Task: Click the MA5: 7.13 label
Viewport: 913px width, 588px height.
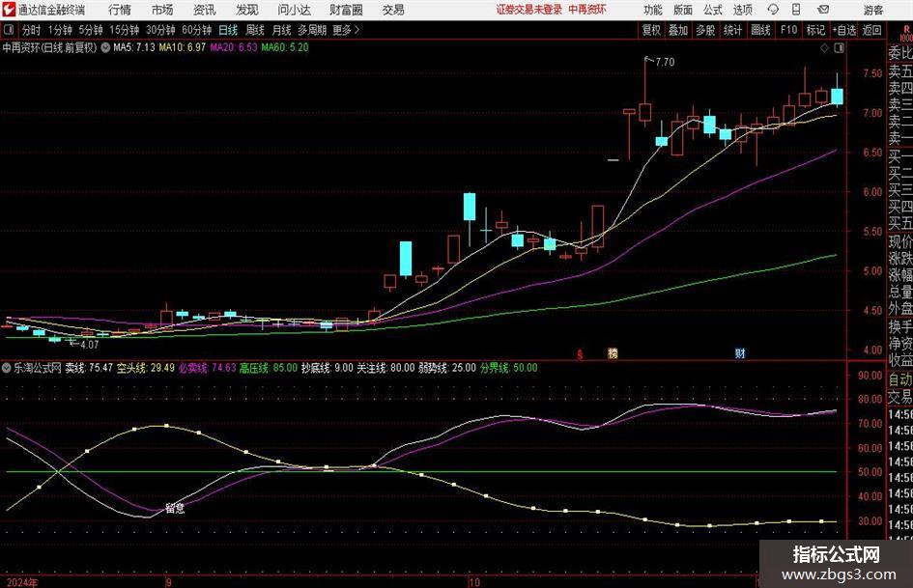Action: [x=134, y=47]
